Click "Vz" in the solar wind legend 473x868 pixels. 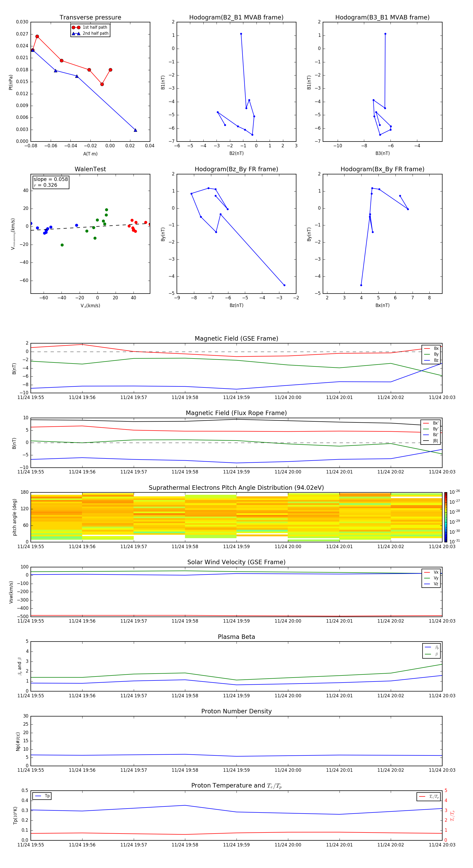coord(436,584)
